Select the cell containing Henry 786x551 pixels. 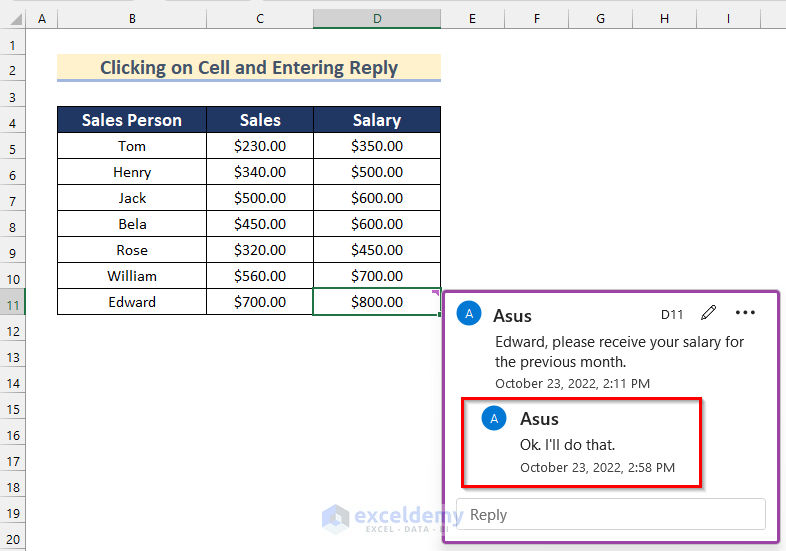pos(132,172)
